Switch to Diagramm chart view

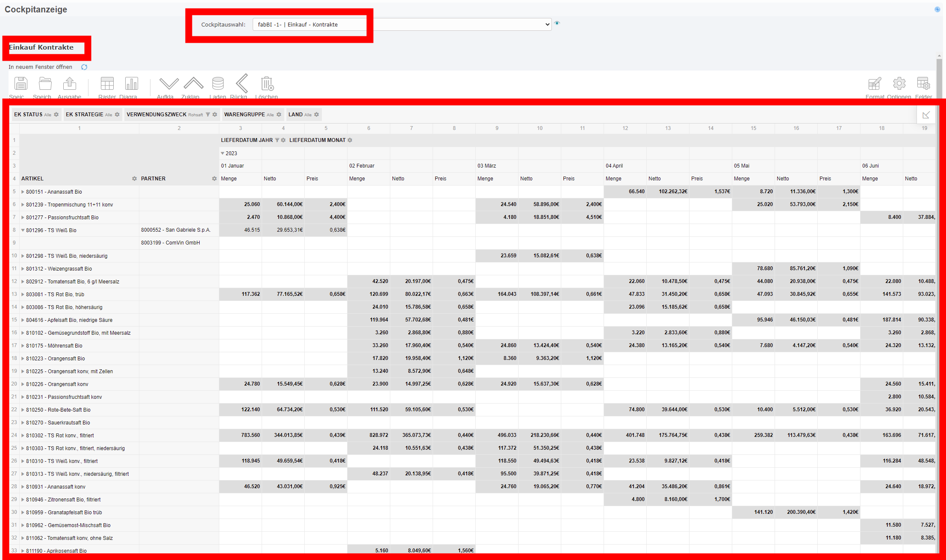point(131,84)
